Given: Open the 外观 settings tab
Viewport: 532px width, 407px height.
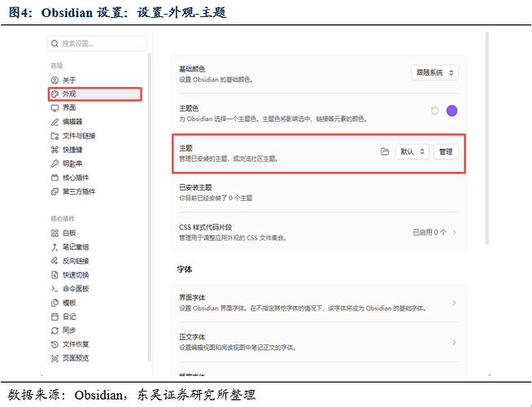Looking at the screenshot, I should coord(95,94).
